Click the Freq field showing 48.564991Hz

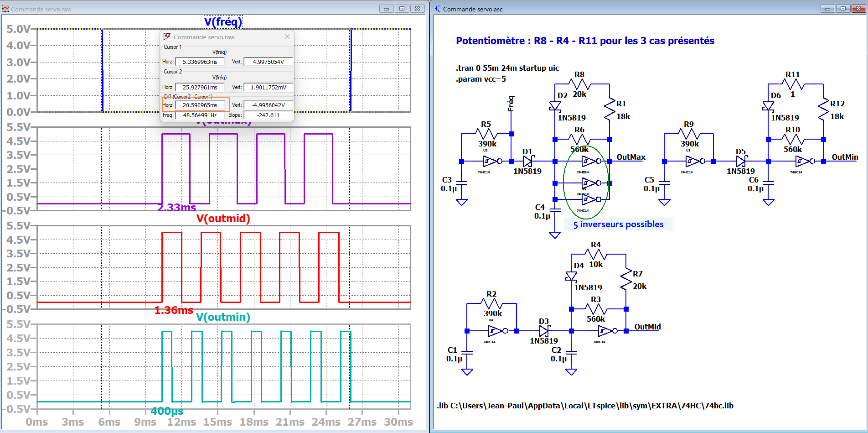(200, 115)
